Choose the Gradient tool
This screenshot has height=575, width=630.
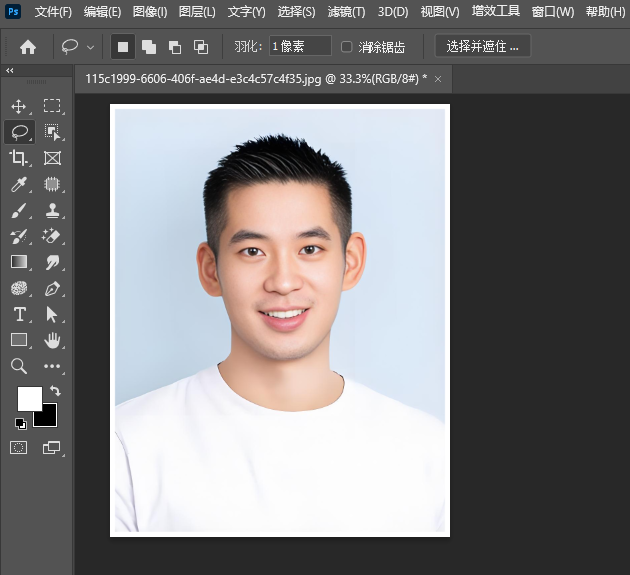pyautogui.click(x=18, y=262)
